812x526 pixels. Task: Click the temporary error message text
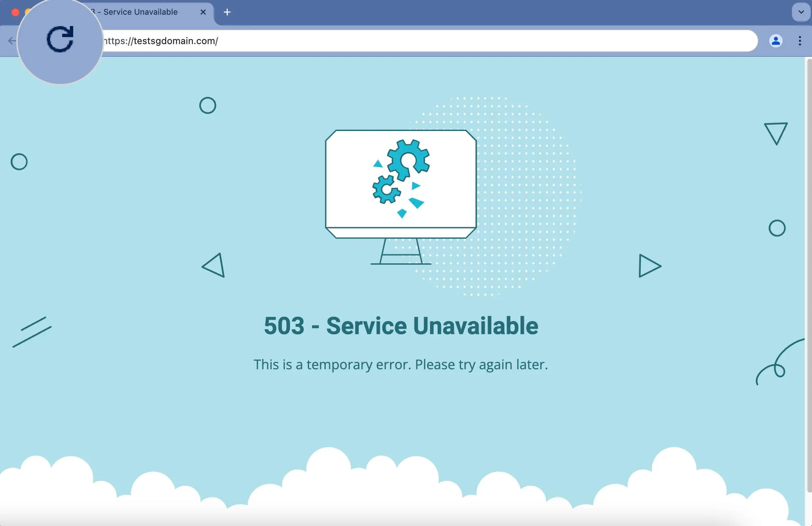coord(401,364)
